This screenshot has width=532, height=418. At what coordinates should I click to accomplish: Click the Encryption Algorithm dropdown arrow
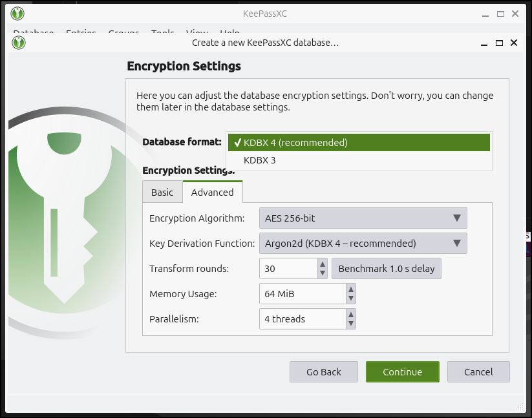coord(457,218)
